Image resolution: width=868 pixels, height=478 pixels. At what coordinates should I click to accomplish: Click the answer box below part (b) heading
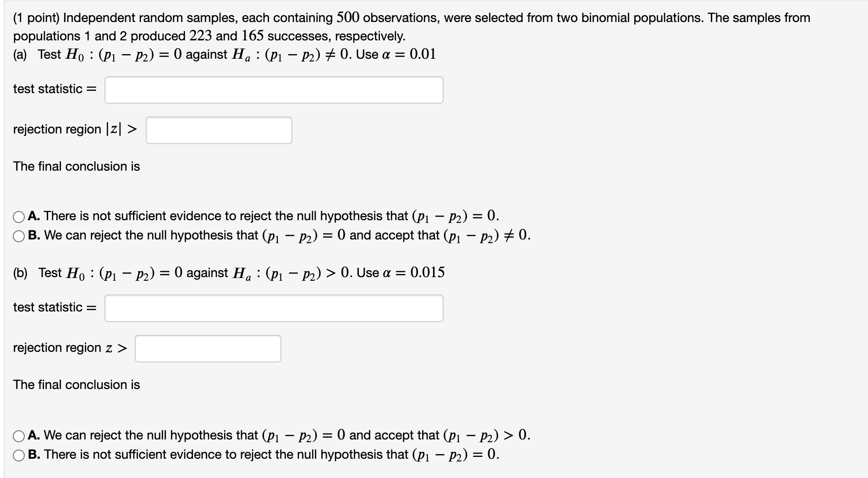(274, 308)
